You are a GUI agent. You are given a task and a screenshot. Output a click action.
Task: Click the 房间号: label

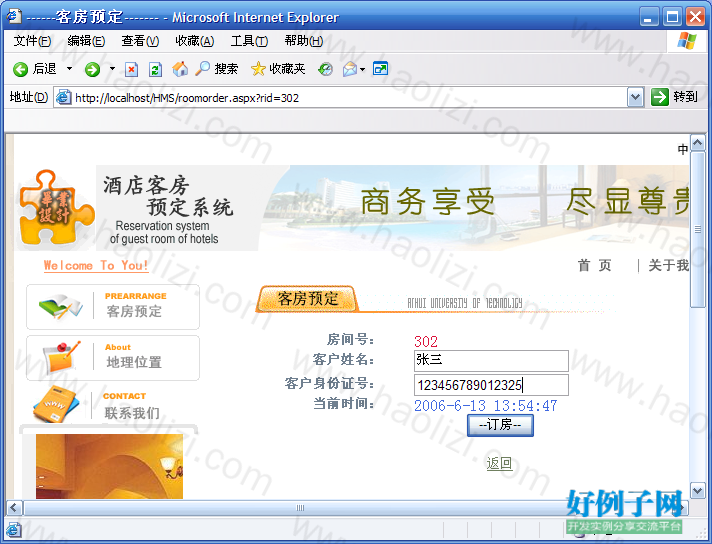[x=351, y=339]
